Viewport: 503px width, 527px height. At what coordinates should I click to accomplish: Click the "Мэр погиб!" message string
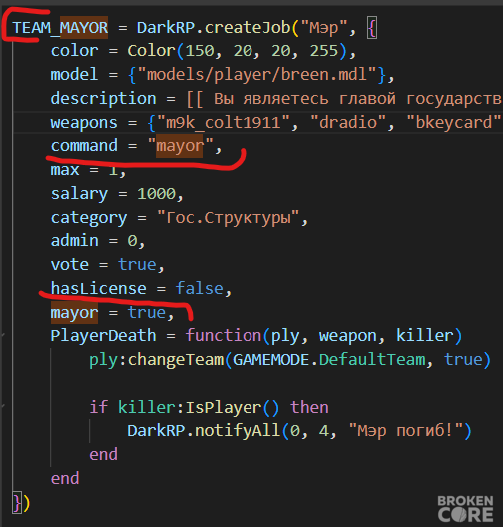(x=406, y=431)
